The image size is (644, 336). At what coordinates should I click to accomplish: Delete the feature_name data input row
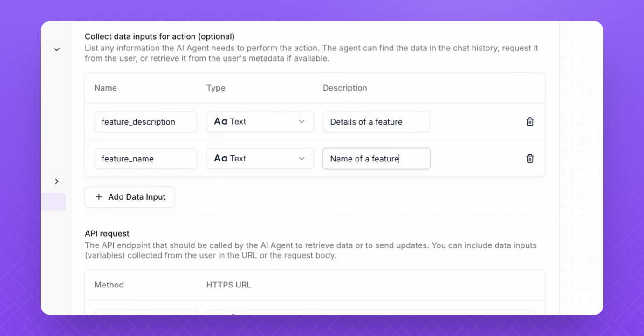(x=530, y=159)
